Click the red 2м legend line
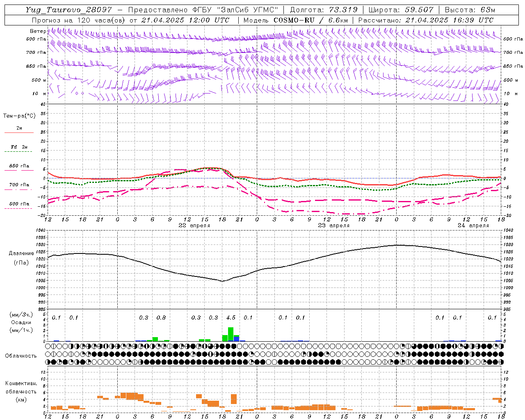Viewport: 525px width, 420px height. pos(19,132)
